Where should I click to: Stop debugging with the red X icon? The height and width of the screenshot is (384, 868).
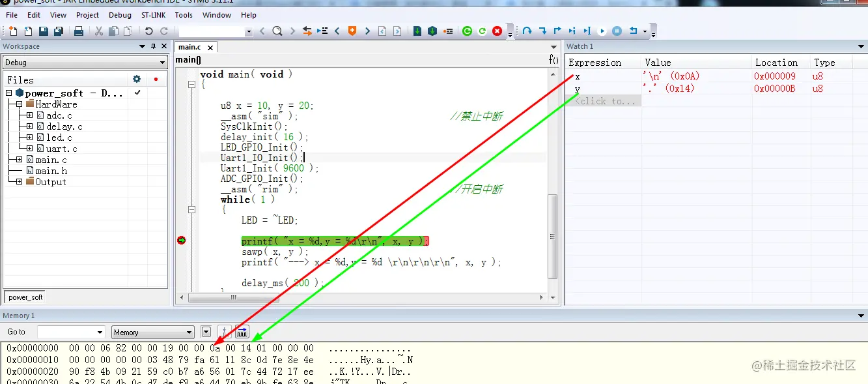497,31
